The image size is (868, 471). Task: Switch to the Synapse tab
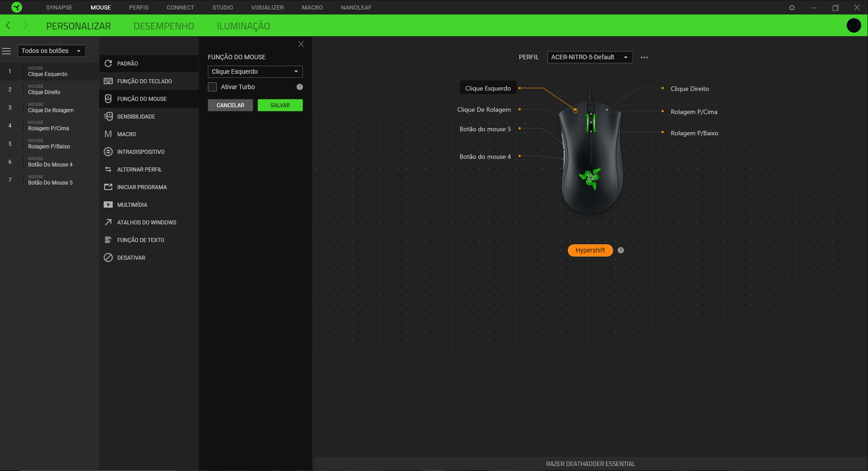point(59,8)
